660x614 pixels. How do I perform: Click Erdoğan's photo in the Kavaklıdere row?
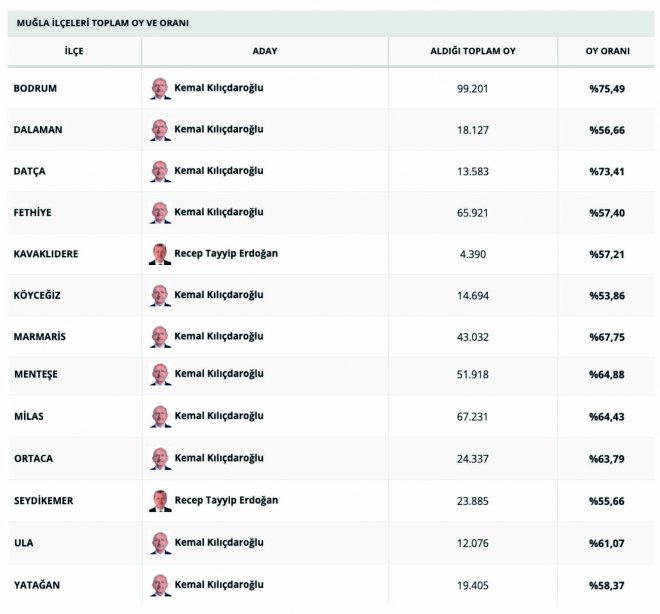[160, 254]
